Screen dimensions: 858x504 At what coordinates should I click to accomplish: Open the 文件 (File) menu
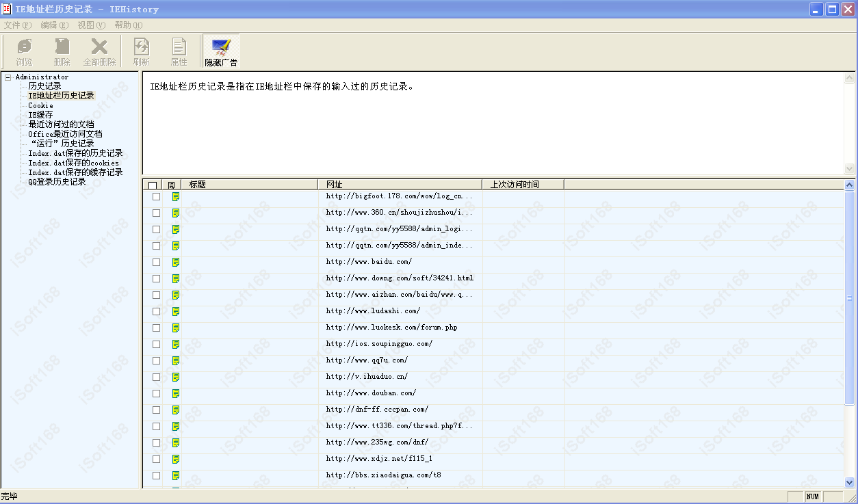17,25
